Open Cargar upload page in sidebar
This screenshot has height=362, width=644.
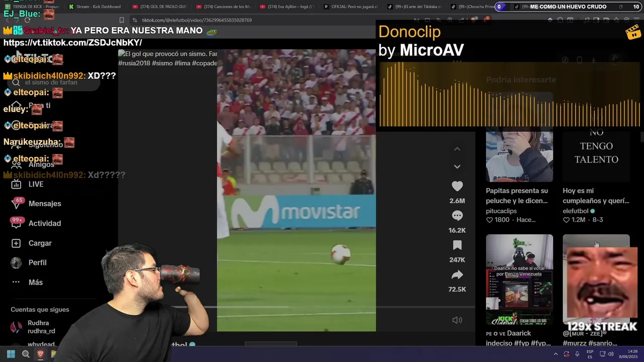point(40,243)
